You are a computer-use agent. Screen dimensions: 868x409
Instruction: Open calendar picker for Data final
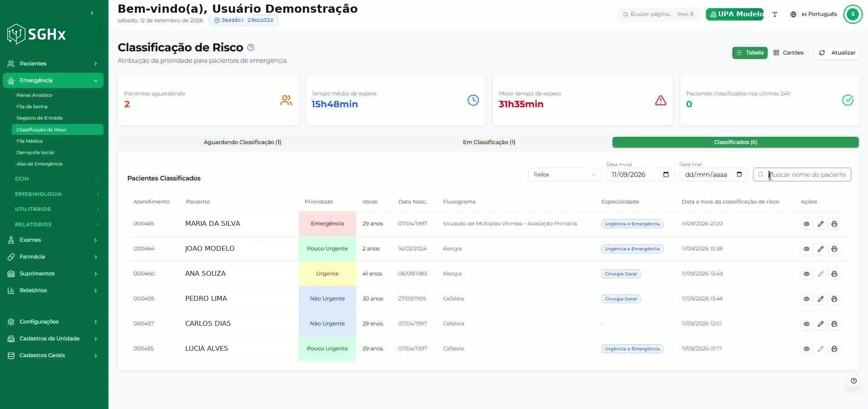coord(739,175)
